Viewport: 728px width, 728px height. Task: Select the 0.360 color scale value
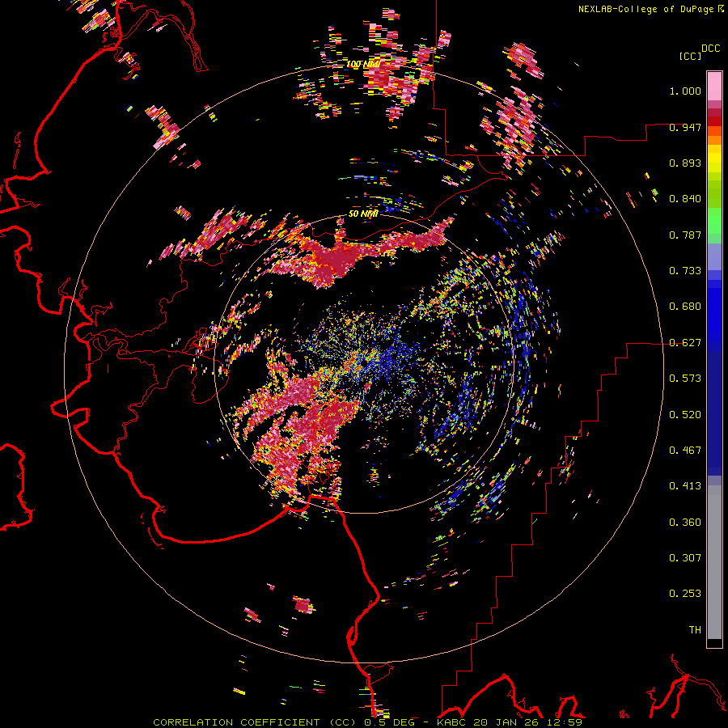pos(685,523)
